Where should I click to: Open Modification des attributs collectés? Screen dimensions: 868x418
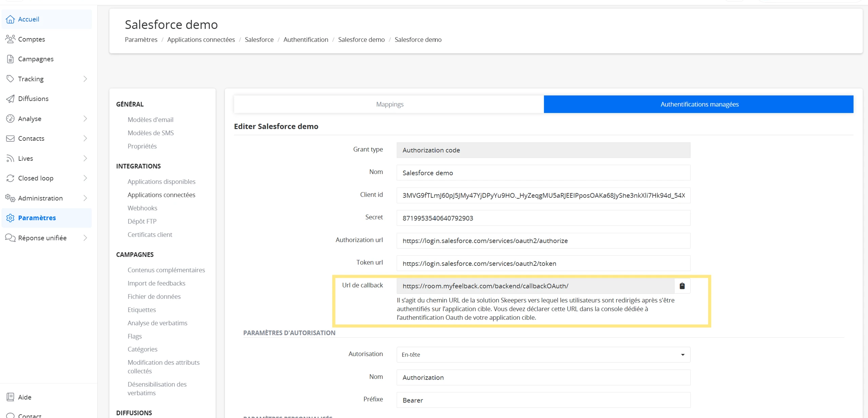[x=163, y=367]
